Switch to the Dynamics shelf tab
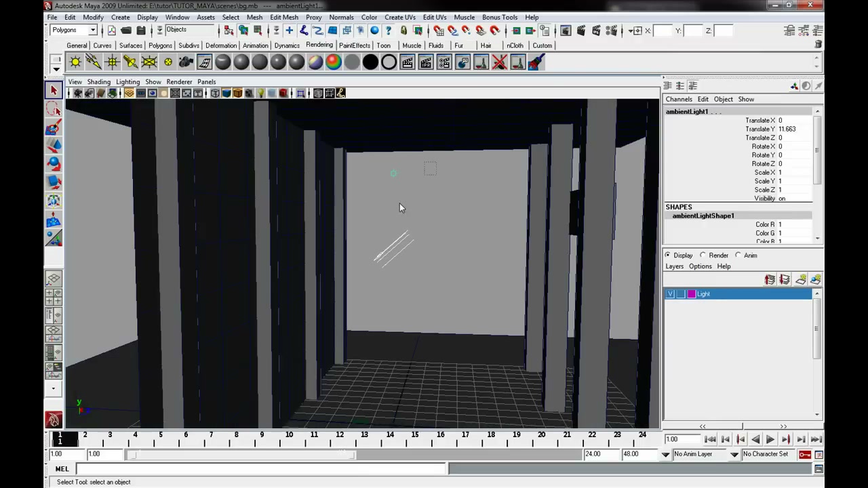Screen dimensions: 868x488 point(287,45)
